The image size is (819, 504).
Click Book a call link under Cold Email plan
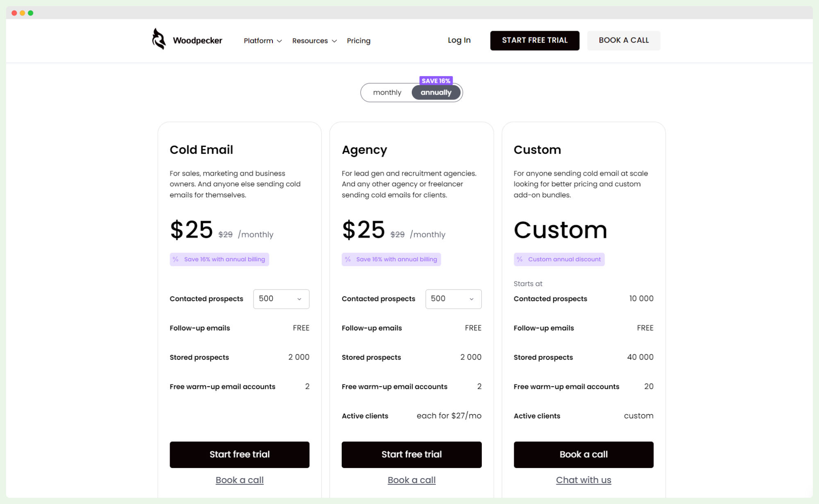[x=239, y=479]
